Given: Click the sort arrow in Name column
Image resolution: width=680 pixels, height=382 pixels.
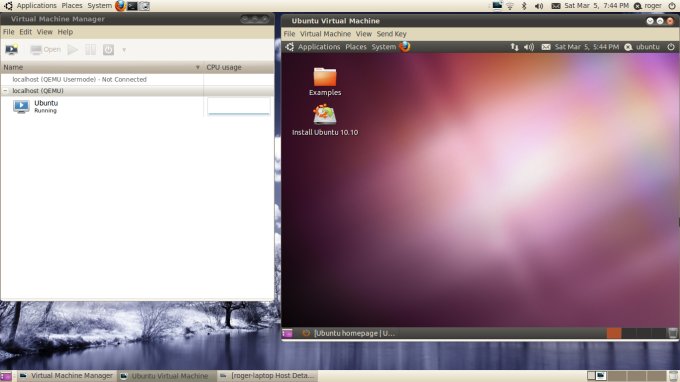Looking at the screenshot, I should [198, 67].
